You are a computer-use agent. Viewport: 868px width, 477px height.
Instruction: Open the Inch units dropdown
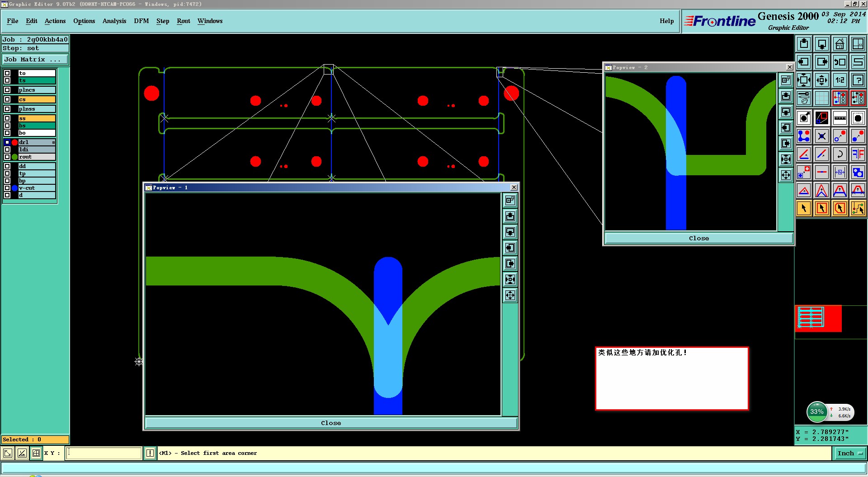850,453
